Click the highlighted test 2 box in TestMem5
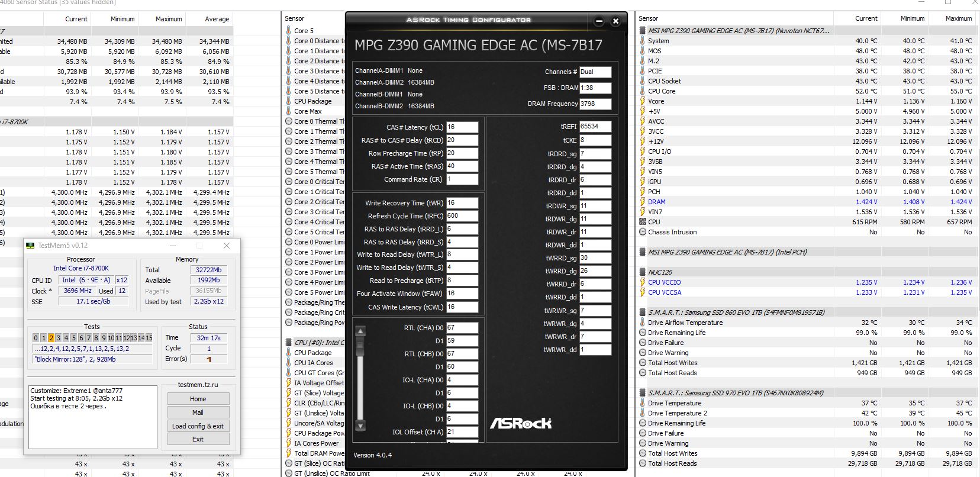The height and width of the screenshot is (477, 980). tap(51, 338)
